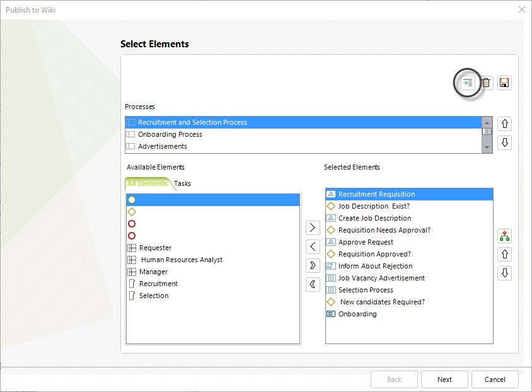Select the unnamed gateway diamond row in Available Elements

click(x=213, y=212)
